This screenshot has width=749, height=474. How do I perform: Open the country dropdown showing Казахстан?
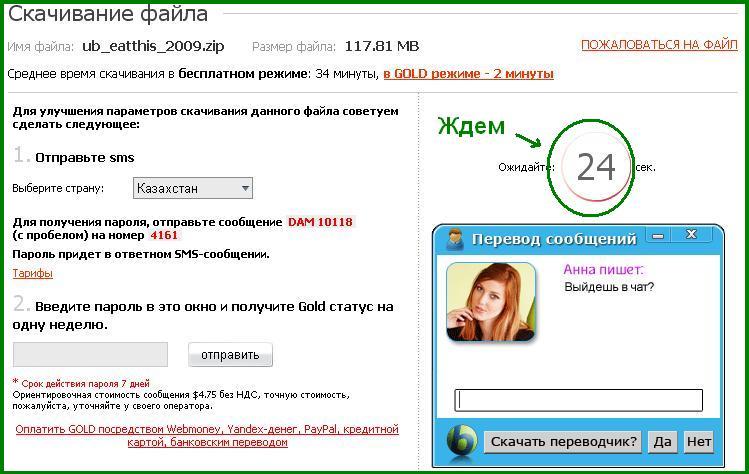192,188
